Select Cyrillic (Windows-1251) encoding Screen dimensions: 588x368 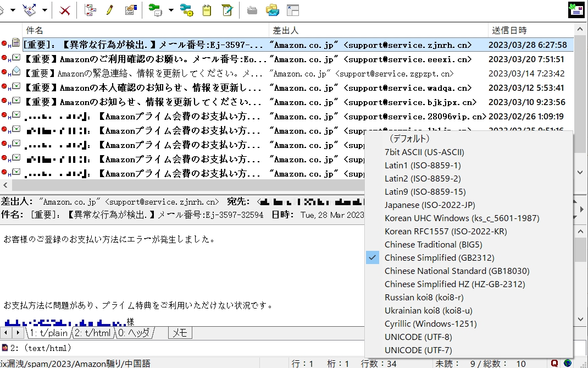(x=430, y=323)
